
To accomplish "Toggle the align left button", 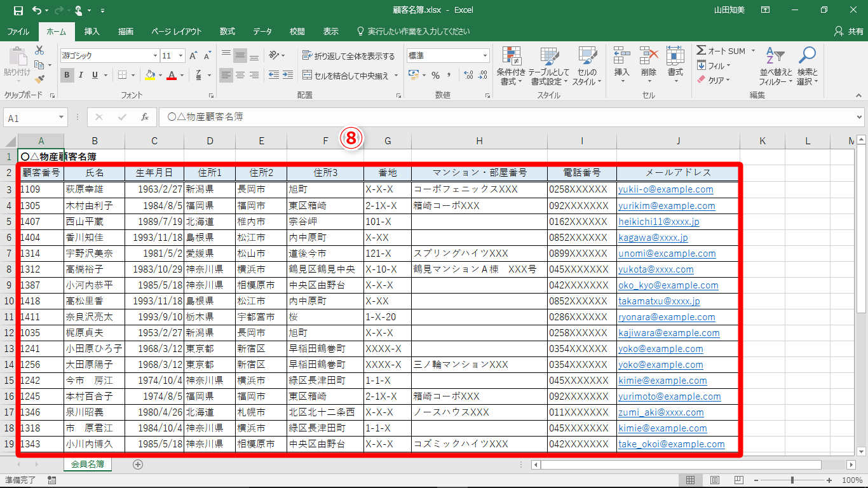I will click(x=226, y=75).
